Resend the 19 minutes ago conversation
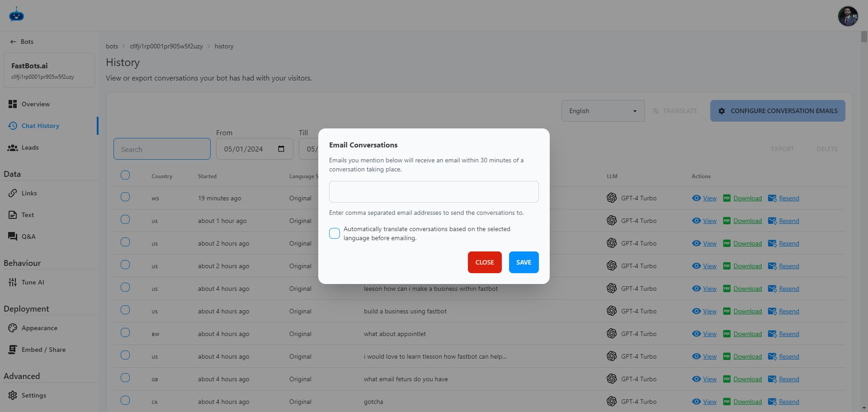This screenshot has width=868, height=412. point(789,198)
